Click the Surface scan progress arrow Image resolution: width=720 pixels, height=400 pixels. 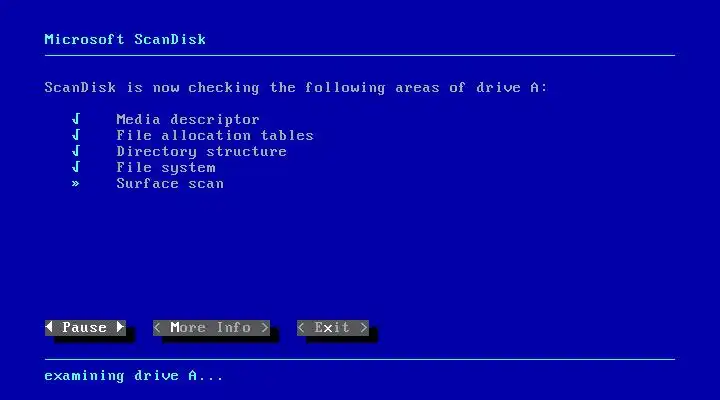[x=75, y=184]
